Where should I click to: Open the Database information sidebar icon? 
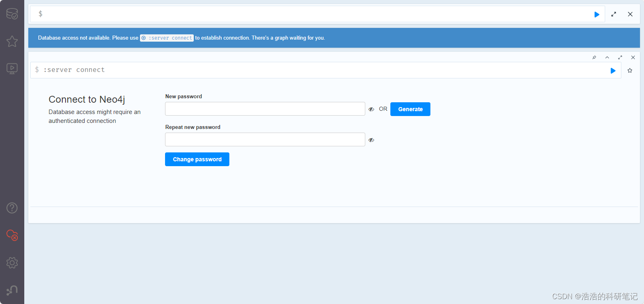pyautogui.click(x=12, y=14)
